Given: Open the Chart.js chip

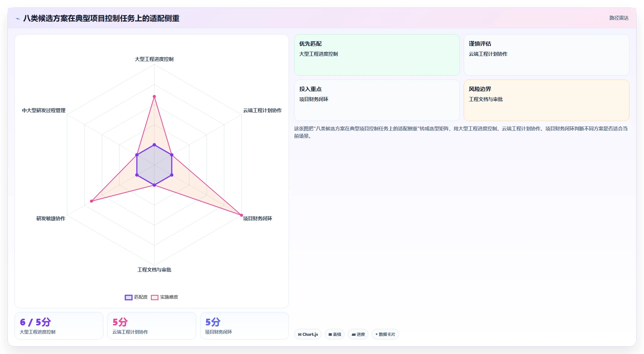Looking at the screenshot, I should click(x=308, y=334).
